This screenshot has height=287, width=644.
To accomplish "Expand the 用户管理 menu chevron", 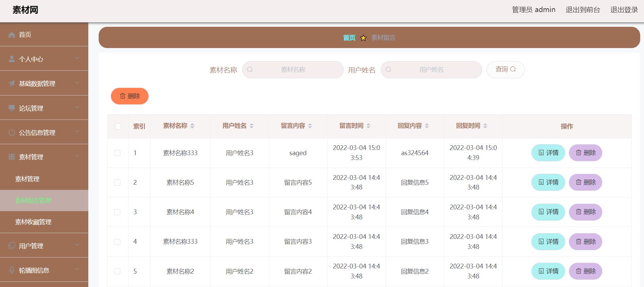I will coord(77,245).
